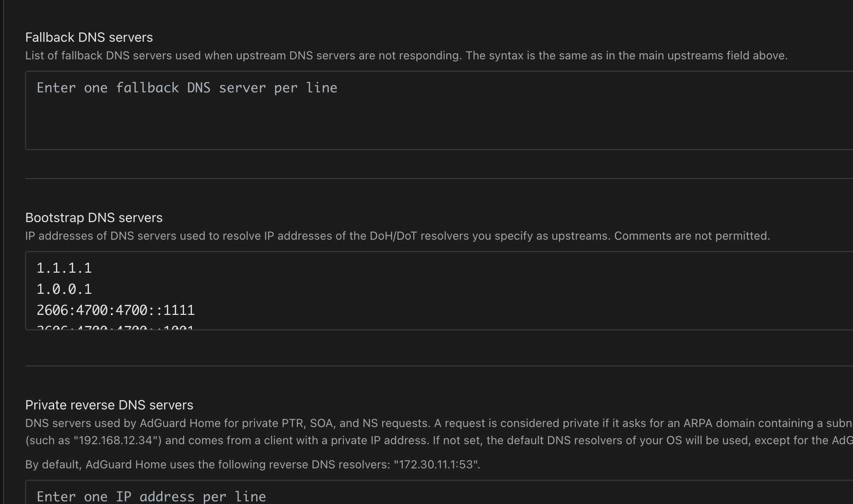Click the 2606:4700:4700::1111 IPv6 entry
This screenshot has width=853, height=504.
click(x=116, y=310)
